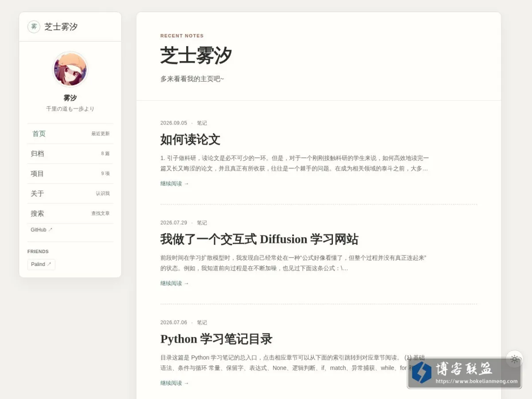Open the 搜索 navigation item

[70, 213]
